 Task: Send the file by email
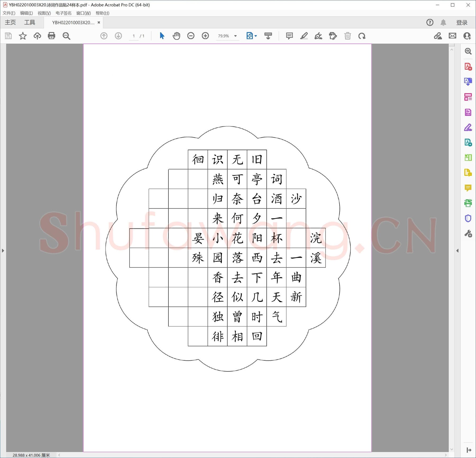(452, 36)
